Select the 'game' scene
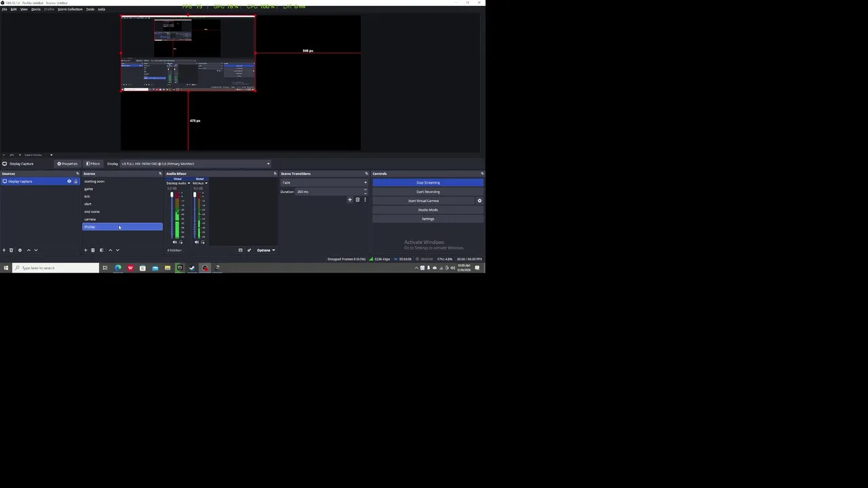868x488 pixels. click(x=122, y=189)
